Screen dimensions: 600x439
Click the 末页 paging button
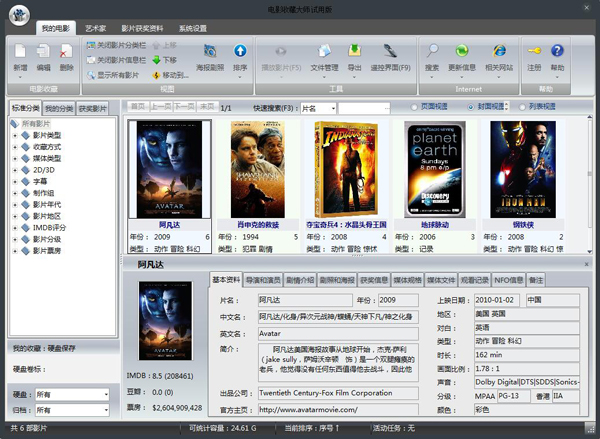pos(207,106)
